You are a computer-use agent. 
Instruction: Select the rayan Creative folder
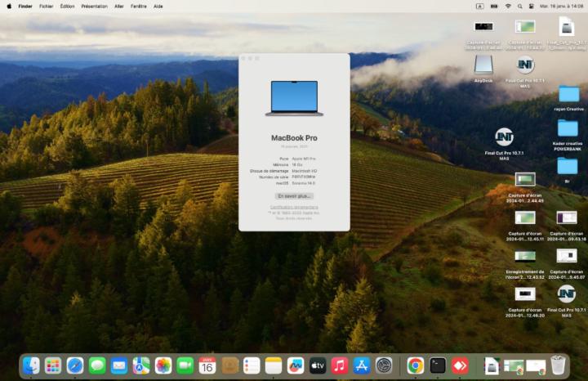568,94
